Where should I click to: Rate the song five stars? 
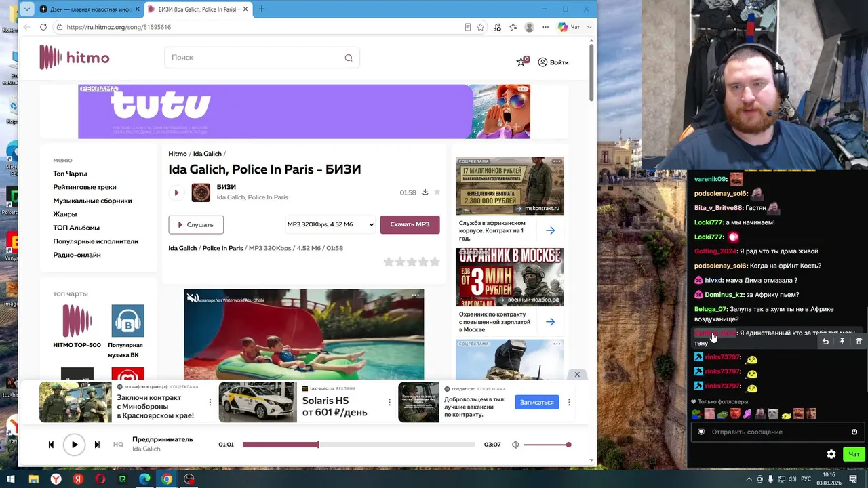coord(435,262)
